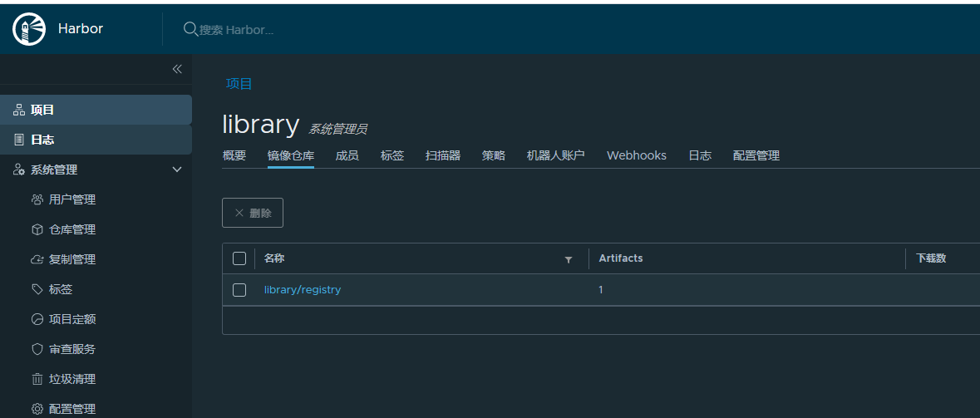
Task: Tick the select-all checkbox in table header
Action: pyautogui.click(x=239, y=258)
